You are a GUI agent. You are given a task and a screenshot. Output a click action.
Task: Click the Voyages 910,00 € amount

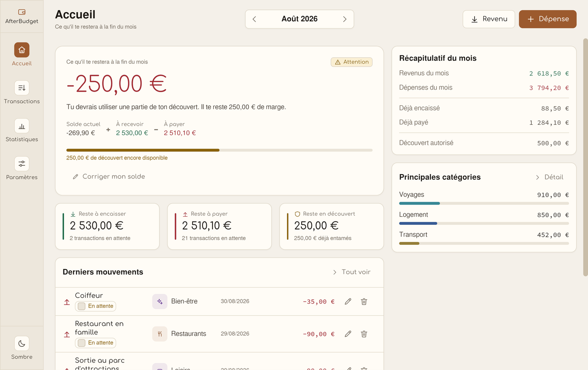(553, 195)
